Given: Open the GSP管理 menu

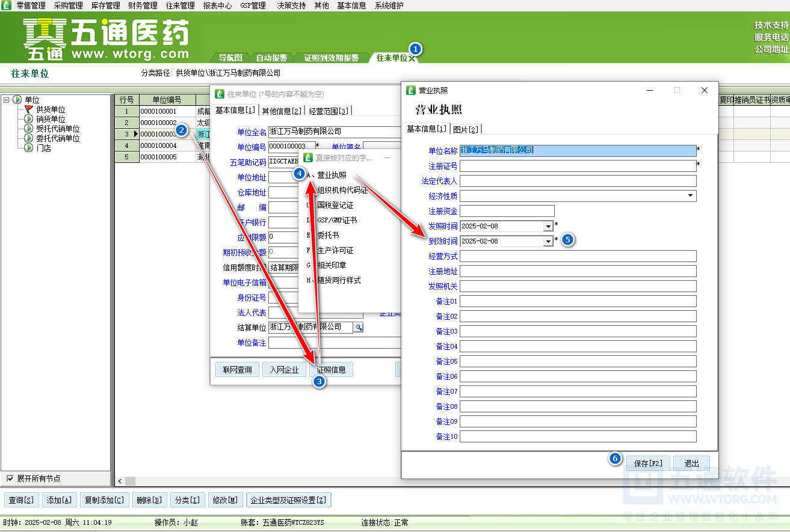Looking at the screenshot, I should point(253,5).
